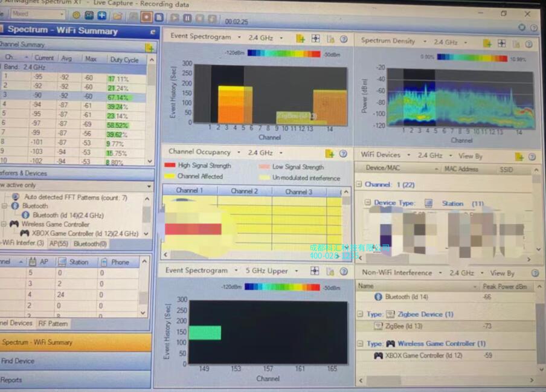
Task: Collapse the Wireless Game Controller tree node
Action: 4,224
